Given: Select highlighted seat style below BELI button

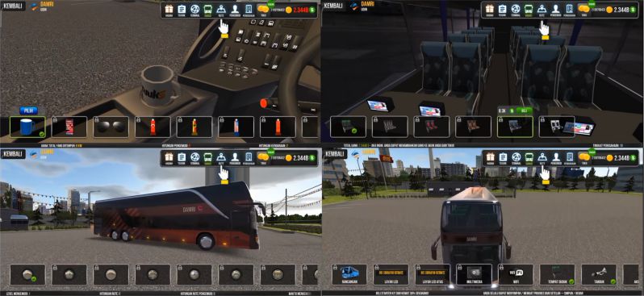Looking at the screenshot, I should [x=515, y=127].
